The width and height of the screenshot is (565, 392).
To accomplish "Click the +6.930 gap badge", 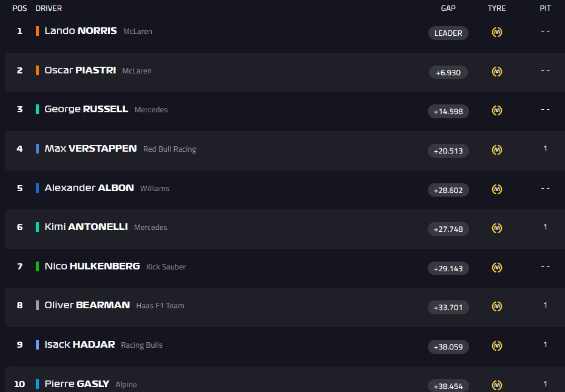I will click(448, 73).
